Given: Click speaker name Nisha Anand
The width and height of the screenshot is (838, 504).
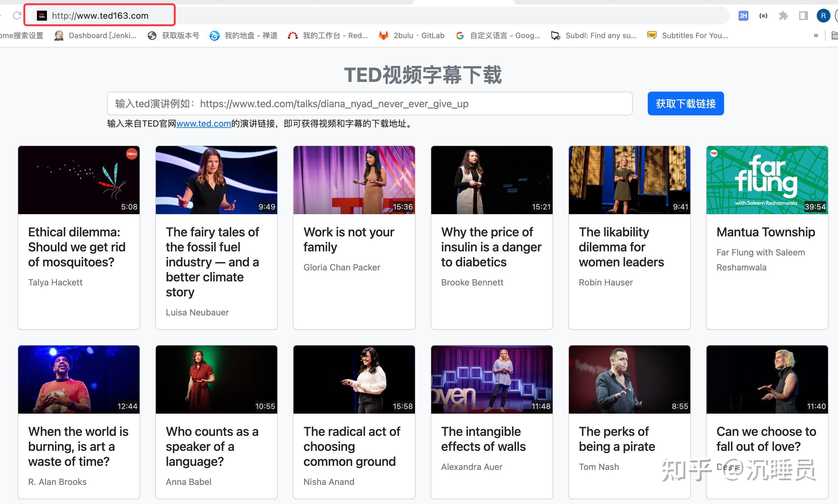Looking at the screenshot, I should click(x=329, y=481).
